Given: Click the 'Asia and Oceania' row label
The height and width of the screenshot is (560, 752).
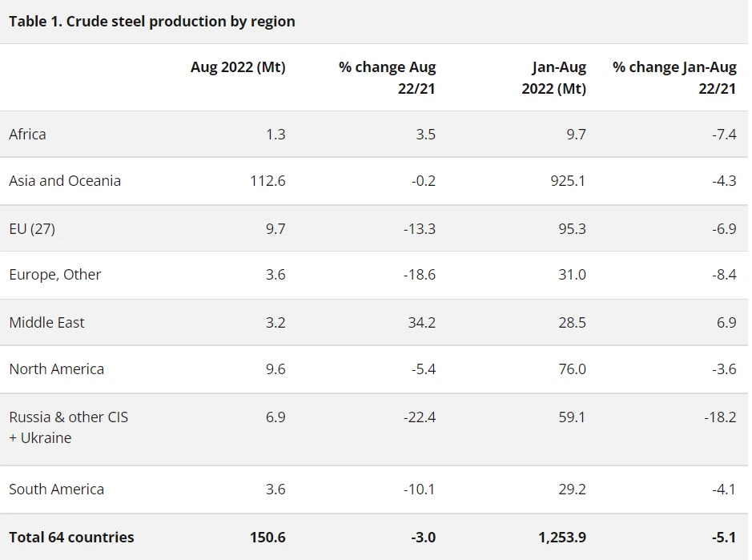Looking at the screenshot, I should [x=65, y=181].
